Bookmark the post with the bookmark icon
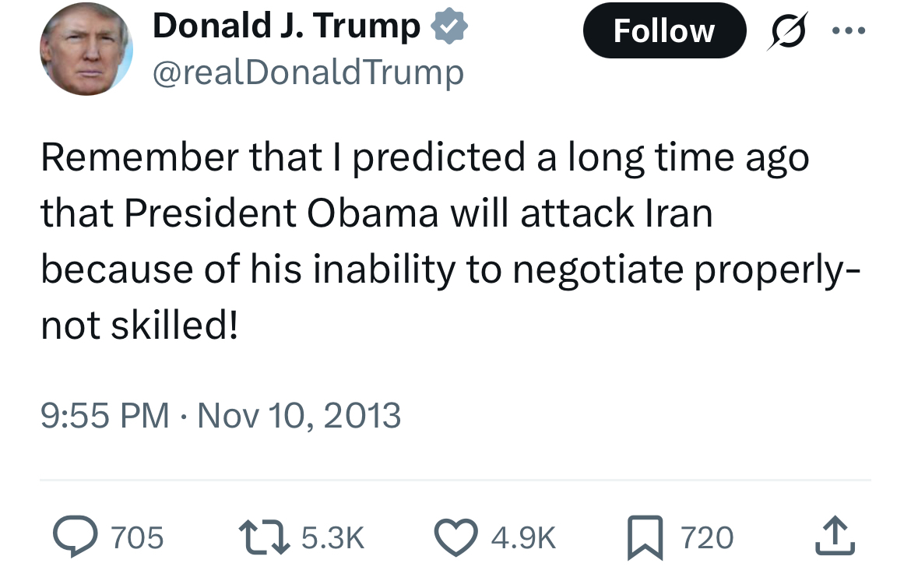Viewport: 911px width, 588px height. [645, 537]
